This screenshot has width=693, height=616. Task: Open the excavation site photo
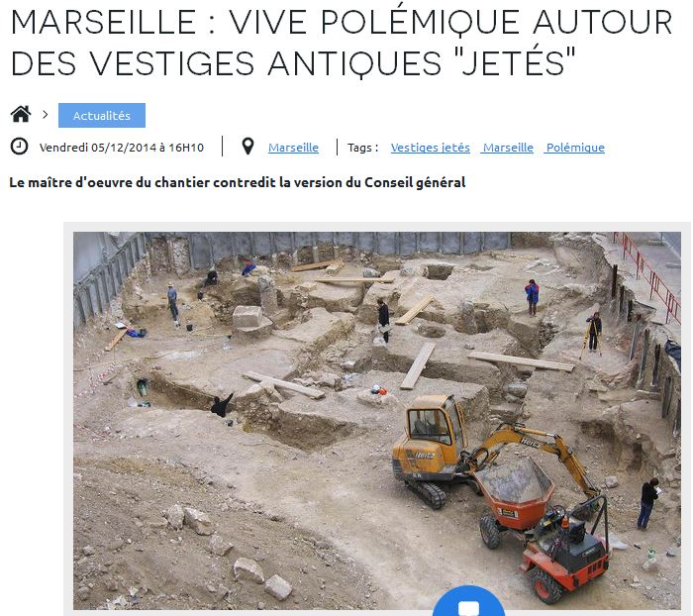[x=377, y=421]
